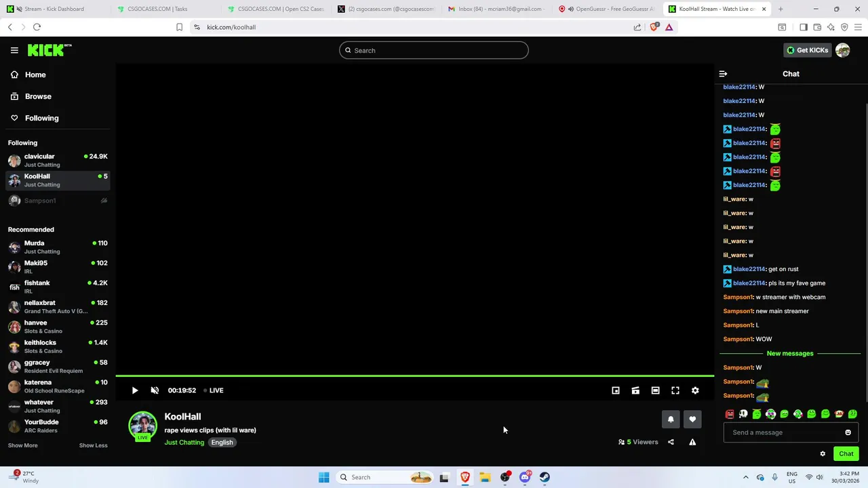Jump to New messages in chat
The image size is (868, 488).
790,353
